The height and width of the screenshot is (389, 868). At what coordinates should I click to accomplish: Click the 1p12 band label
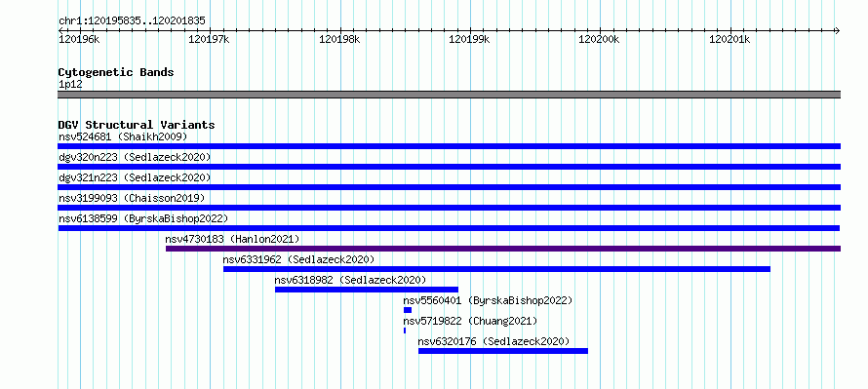coord(70,84)
